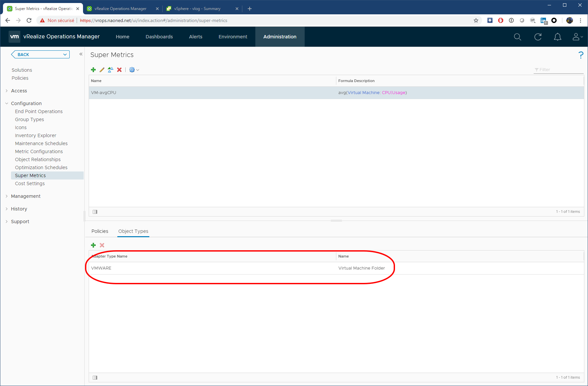
Task: Expand the Management section in sidebar
Action: click(26, 196)
